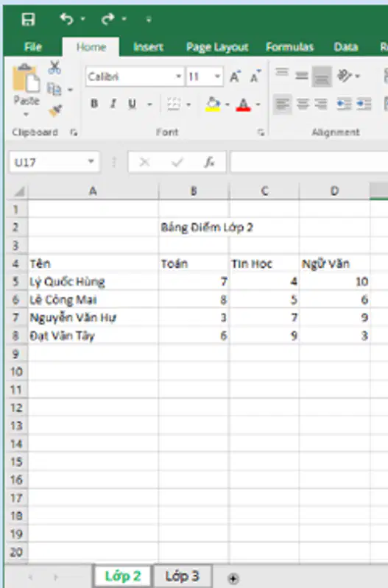The image size is (388, 588).
Task: Select the Format Painter brush icon
Action: 55,110
